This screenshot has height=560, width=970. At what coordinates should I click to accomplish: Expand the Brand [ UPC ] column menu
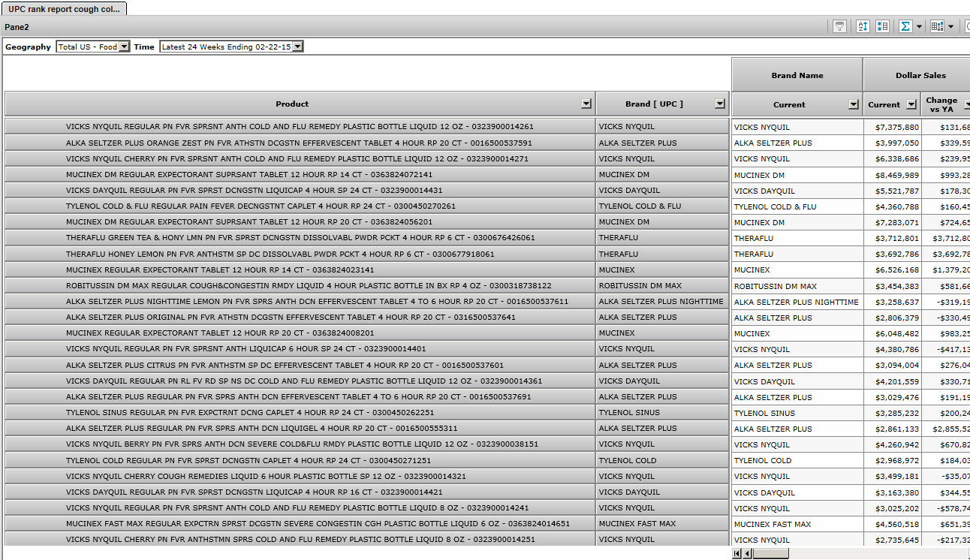720,104
